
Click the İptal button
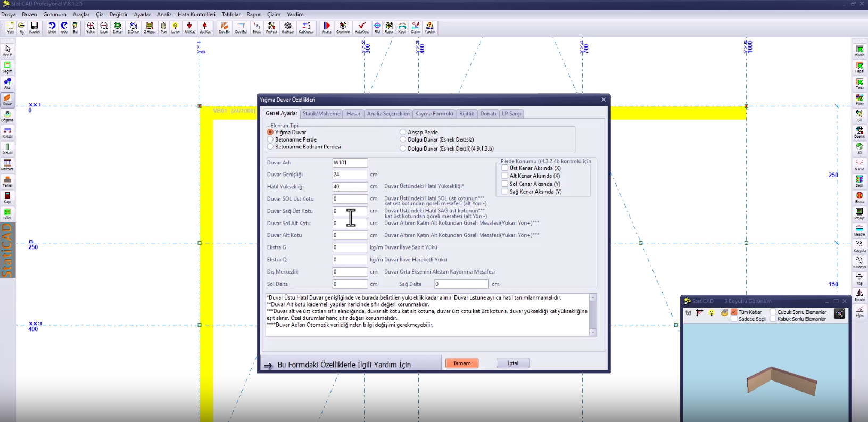coord(513,363)
